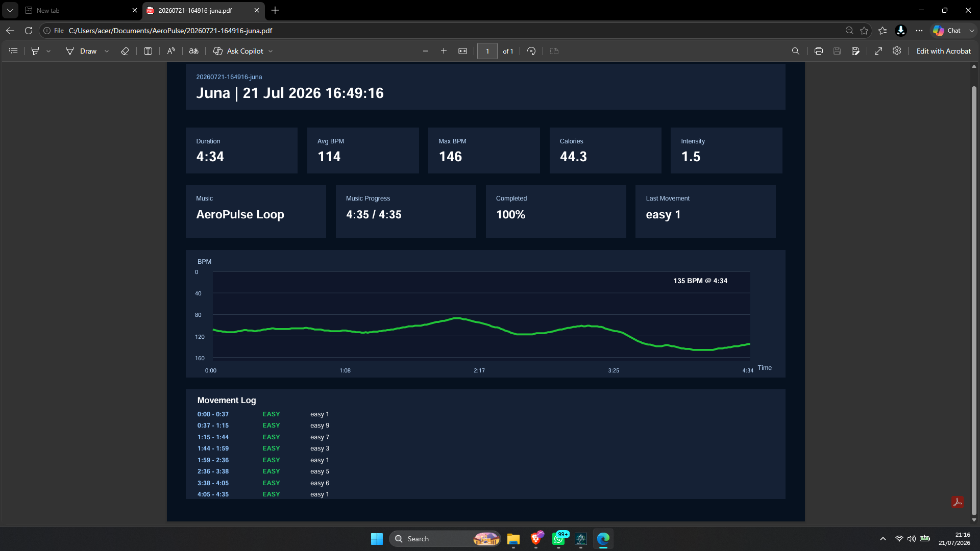Click the page number input field

click(487, 51)
